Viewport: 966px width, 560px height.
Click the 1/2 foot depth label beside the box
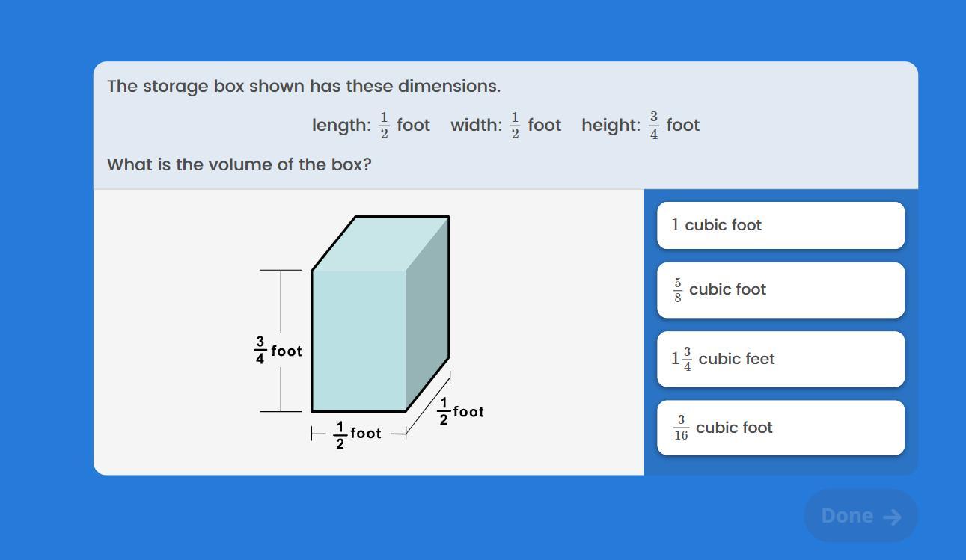[461, 412]
